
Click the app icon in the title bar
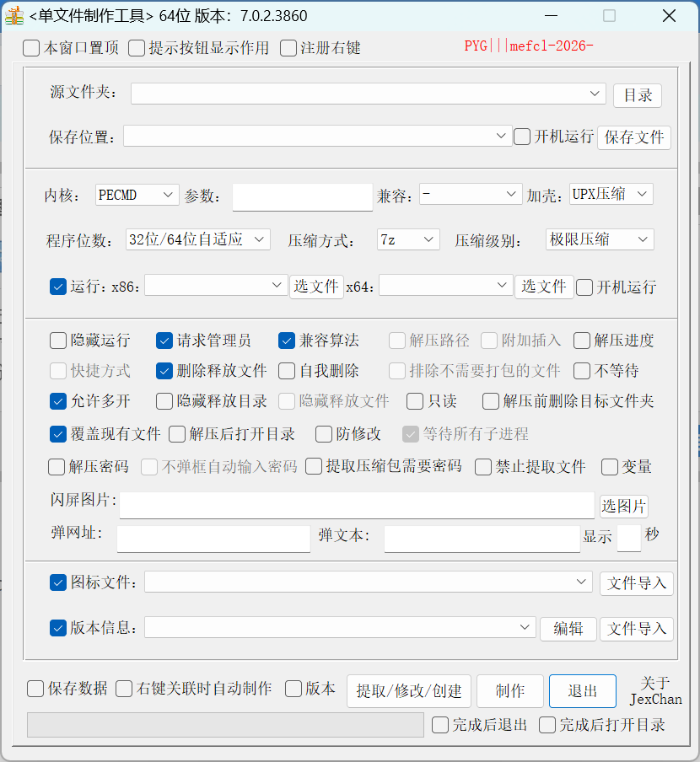click(x=14, y=15)
